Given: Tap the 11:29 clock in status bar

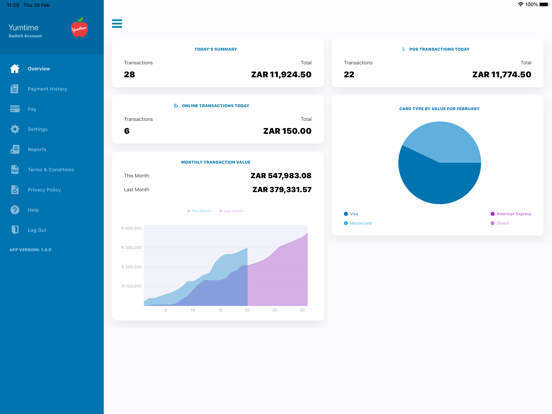Looking at the screenshot, I should click(13, 5).
